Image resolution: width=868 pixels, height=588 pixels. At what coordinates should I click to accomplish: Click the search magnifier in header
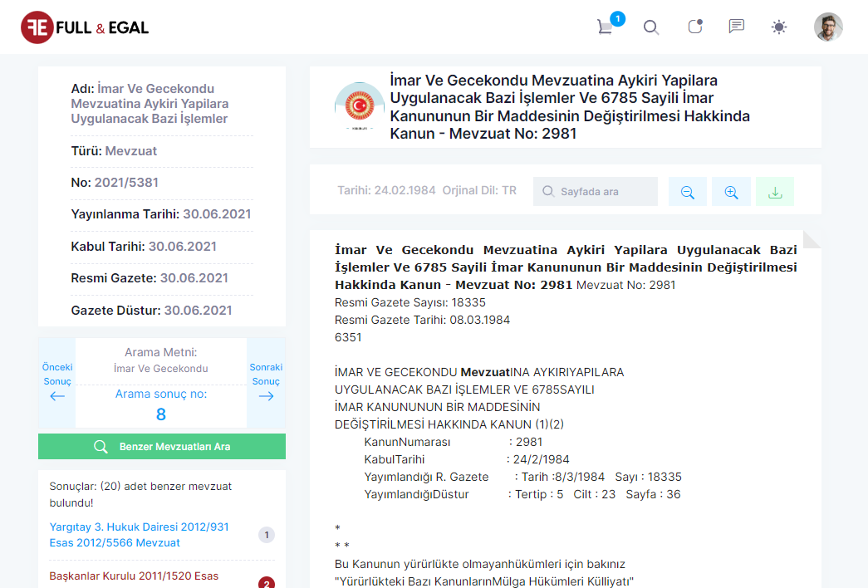(651, 27)
